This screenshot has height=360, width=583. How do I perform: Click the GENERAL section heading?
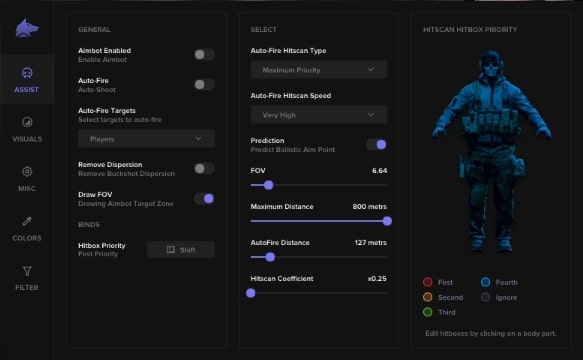[94, 29]
